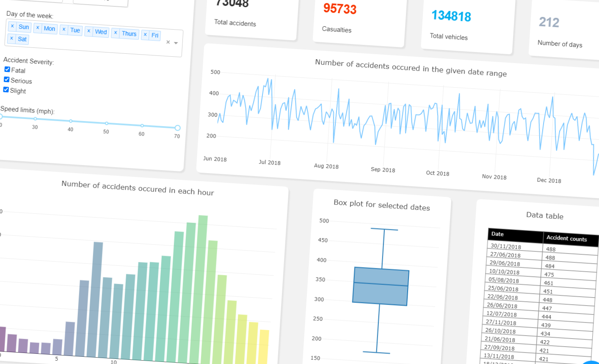This screenshot has width=599, height=364.
Task: Remove the Fri chip from day selector
Action: [145, 34]
